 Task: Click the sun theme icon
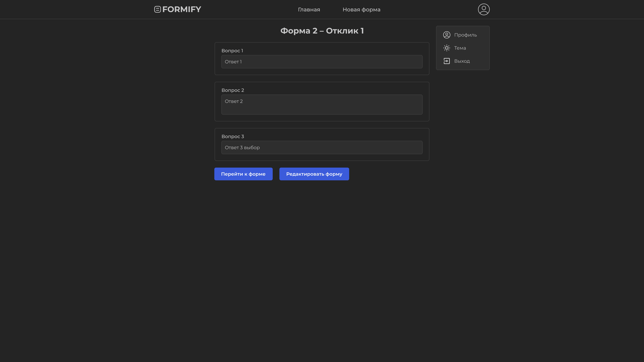click(446, 48)
